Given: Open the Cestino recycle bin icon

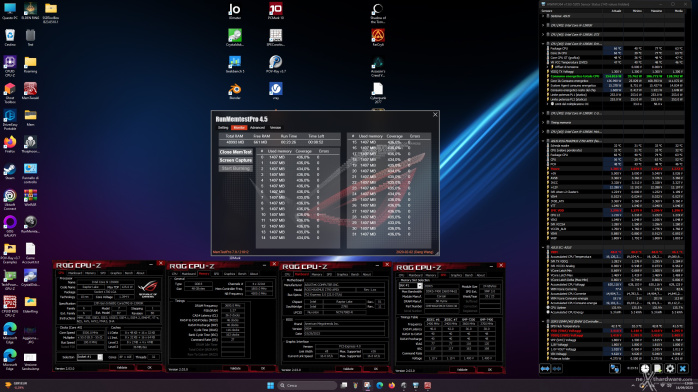Looking at the screenshot, I should click(10, 37).
